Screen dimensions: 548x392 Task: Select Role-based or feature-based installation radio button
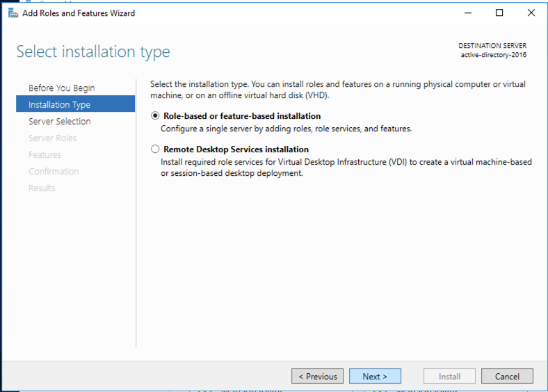click(155, 115)
